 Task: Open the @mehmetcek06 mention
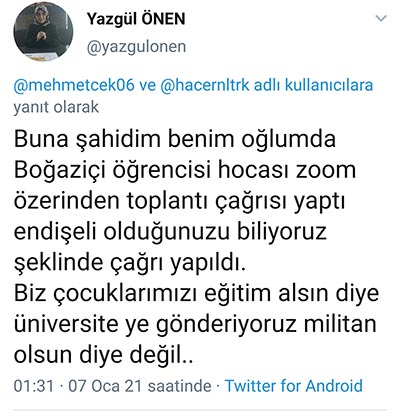74,85
